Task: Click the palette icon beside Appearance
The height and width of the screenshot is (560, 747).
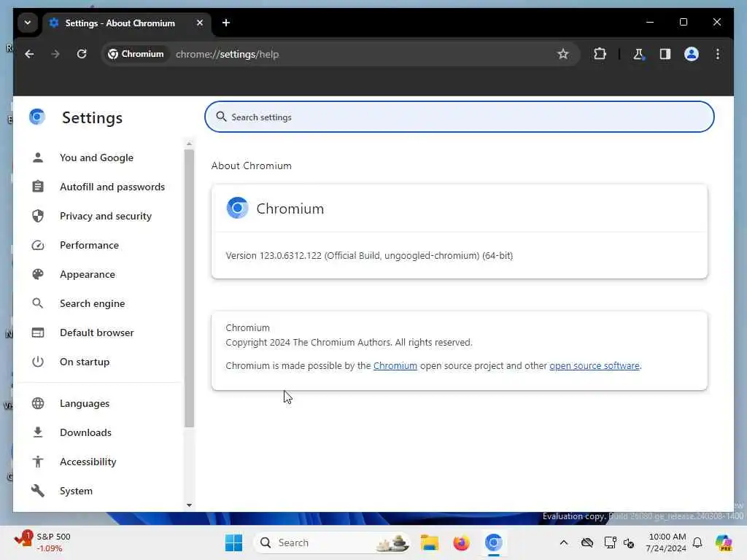Action: pyautogui.click(x=38, y=274)
